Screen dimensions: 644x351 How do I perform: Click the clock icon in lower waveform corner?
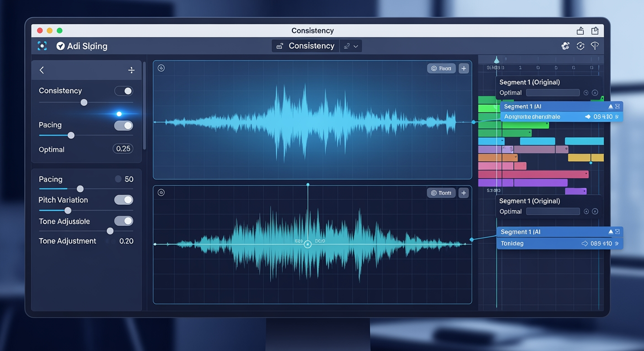point(161,193)
